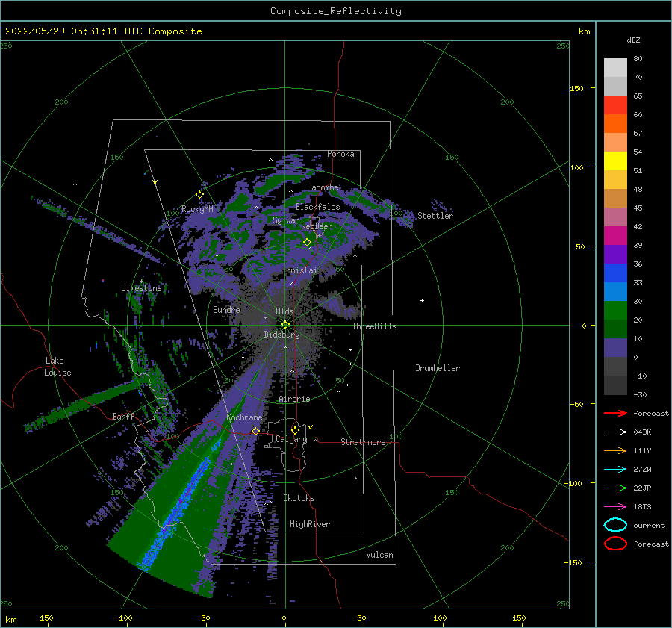Click the Banff town label
Viewport: 672px width, 628px height.
[x=123, y=416]
